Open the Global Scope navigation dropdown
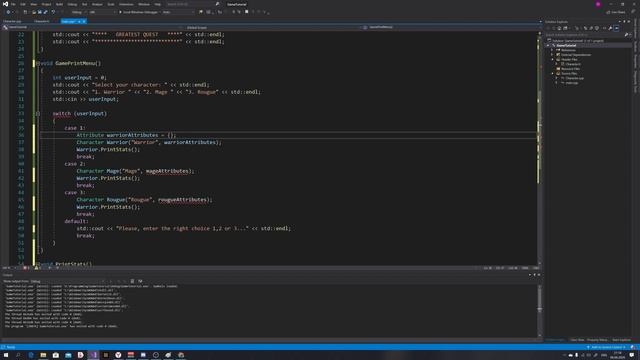Viewport: 640px width, 360px height. 271,27
